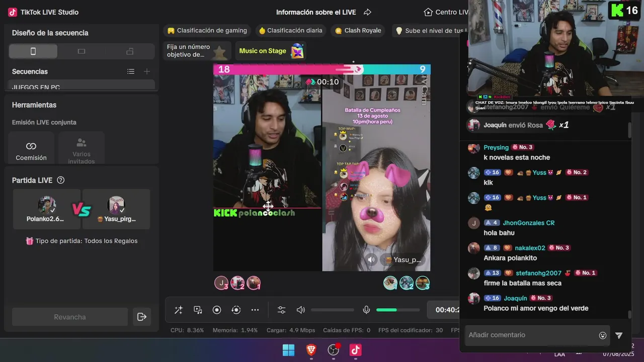
Task: Click the Partida LIVE help icon
Action: (x=61, y=180)
